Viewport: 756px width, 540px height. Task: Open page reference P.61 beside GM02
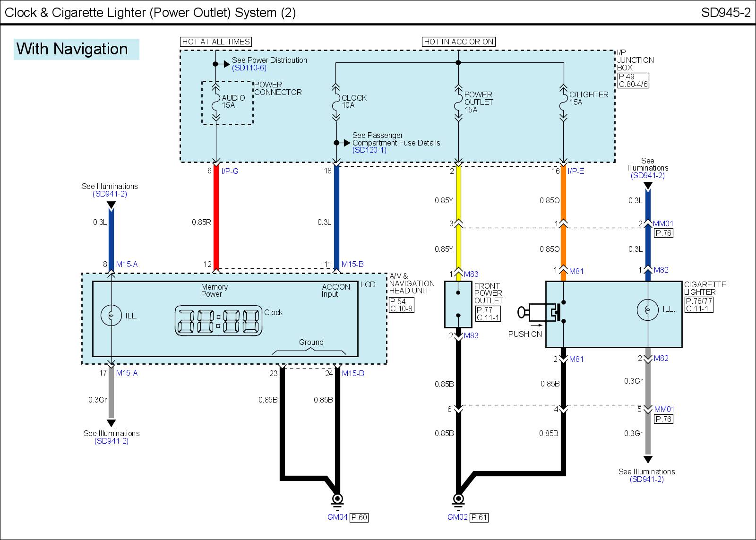[479, 517]
